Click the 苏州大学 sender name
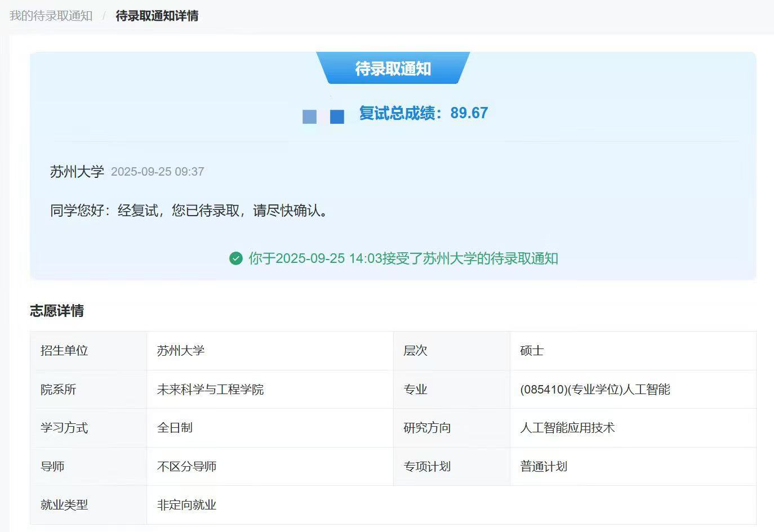 [x=77, y=172]
